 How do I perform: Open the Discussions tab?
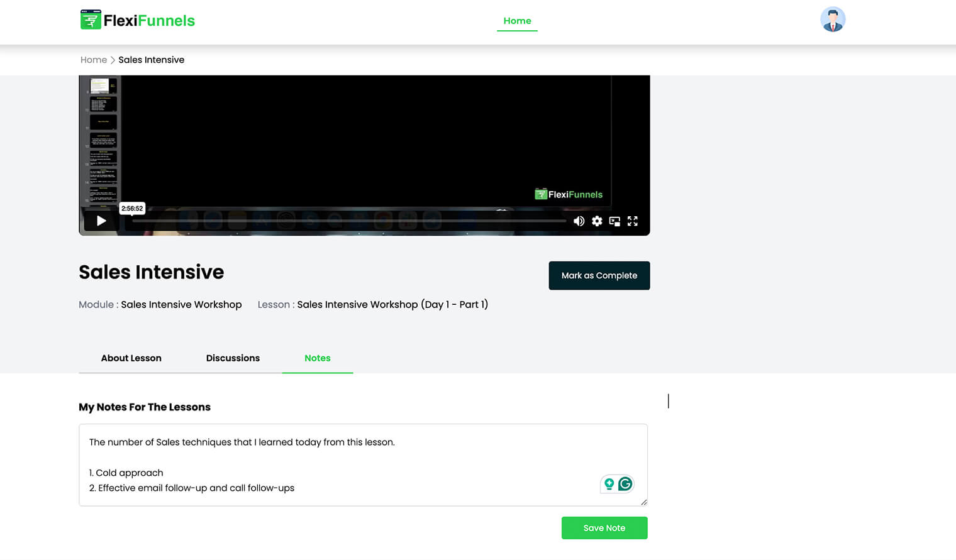(x=233, y=358)
